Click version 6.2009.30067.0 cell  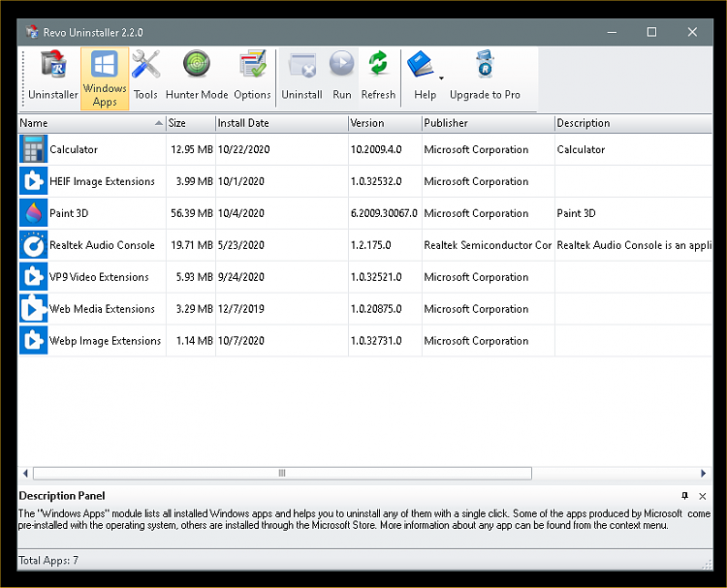[x=384, y=214]
